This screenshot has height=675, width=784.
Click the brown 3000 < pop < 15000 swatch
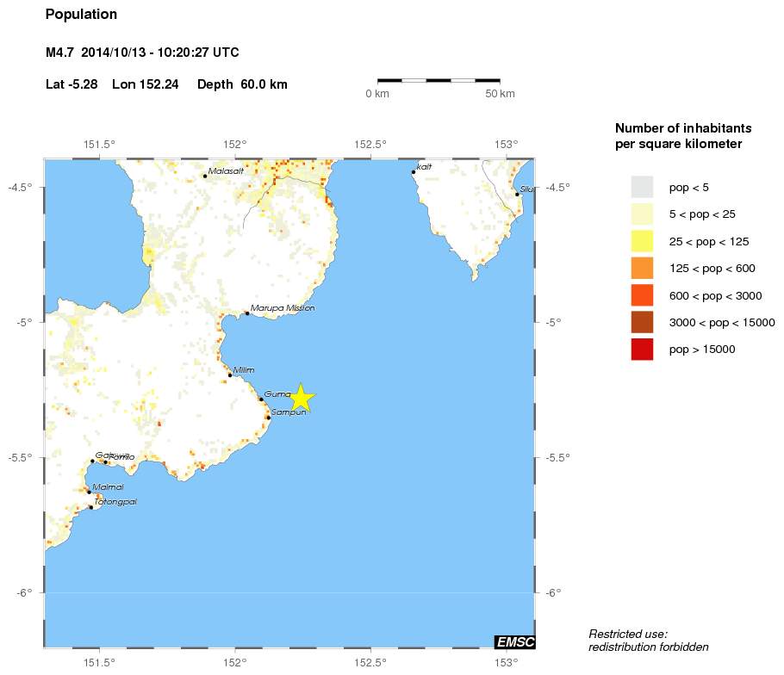[x=642, y=322]
